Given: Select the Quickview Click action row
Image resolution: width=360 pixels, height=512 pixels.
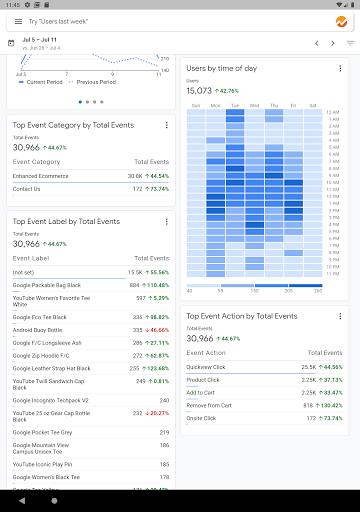Looking at the screenshot, I should 264,367.
